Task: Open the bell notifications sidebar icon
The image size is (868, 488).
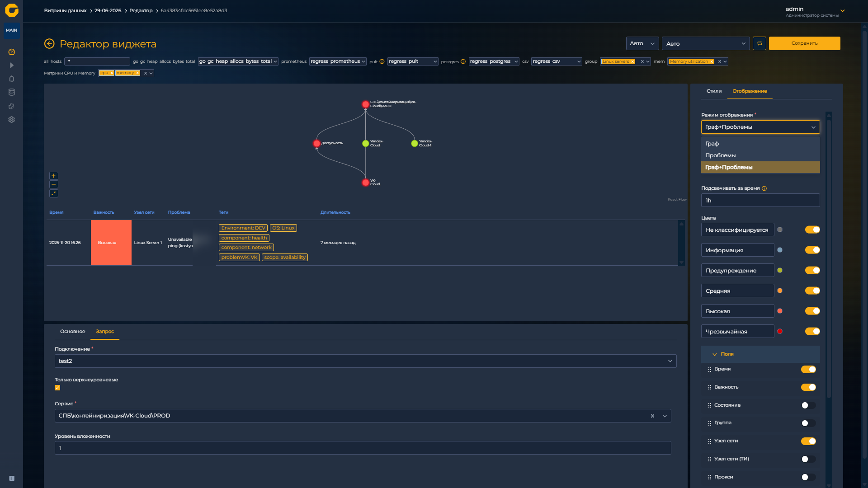Action: tap(12, 79)
